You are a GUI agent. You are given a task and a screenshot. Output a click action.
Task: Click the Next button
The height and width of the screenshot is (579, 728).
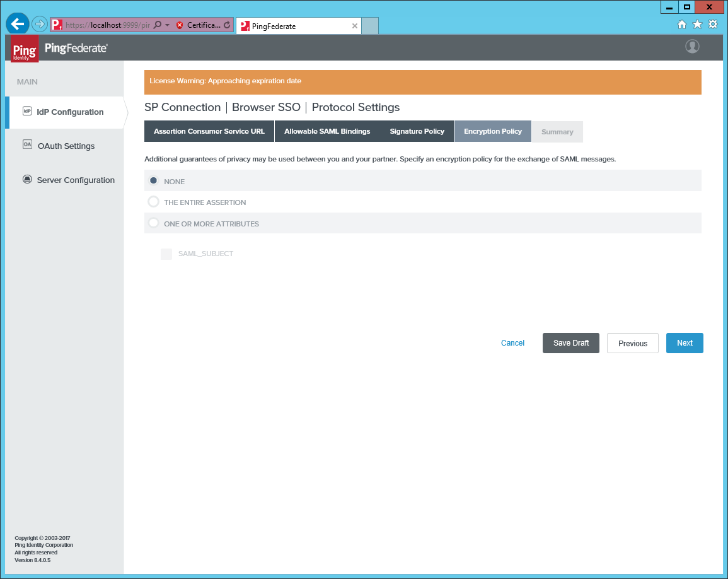tap(685, 343)
